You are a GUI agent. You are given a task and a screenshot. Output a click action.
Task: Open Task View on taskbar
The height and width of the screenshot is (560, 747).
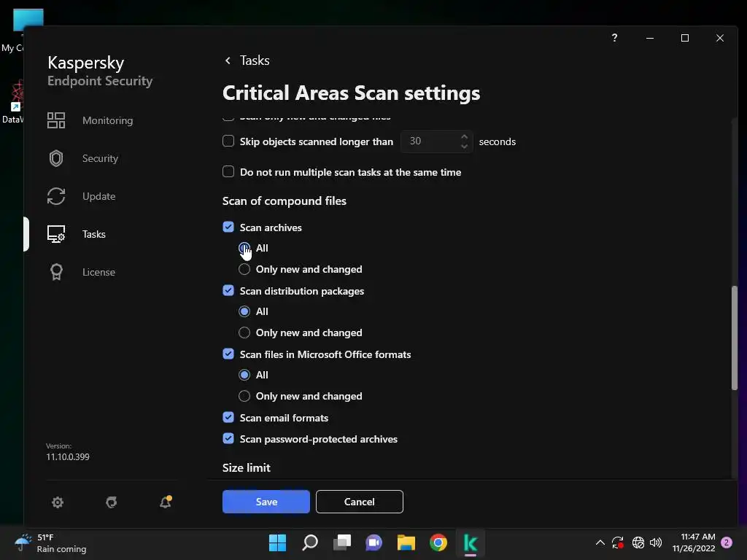click(342, 542)
